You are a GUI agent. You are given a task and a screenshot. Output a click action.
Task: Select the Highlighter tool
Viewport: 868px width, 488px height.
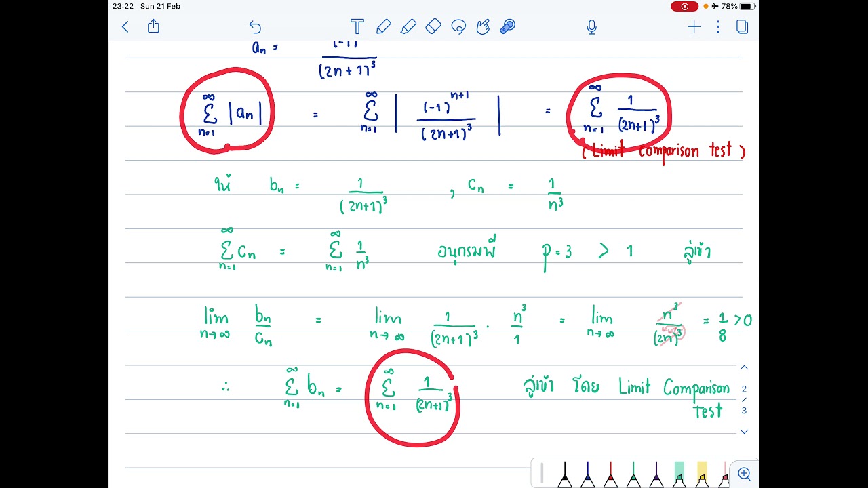pos(408,26)
